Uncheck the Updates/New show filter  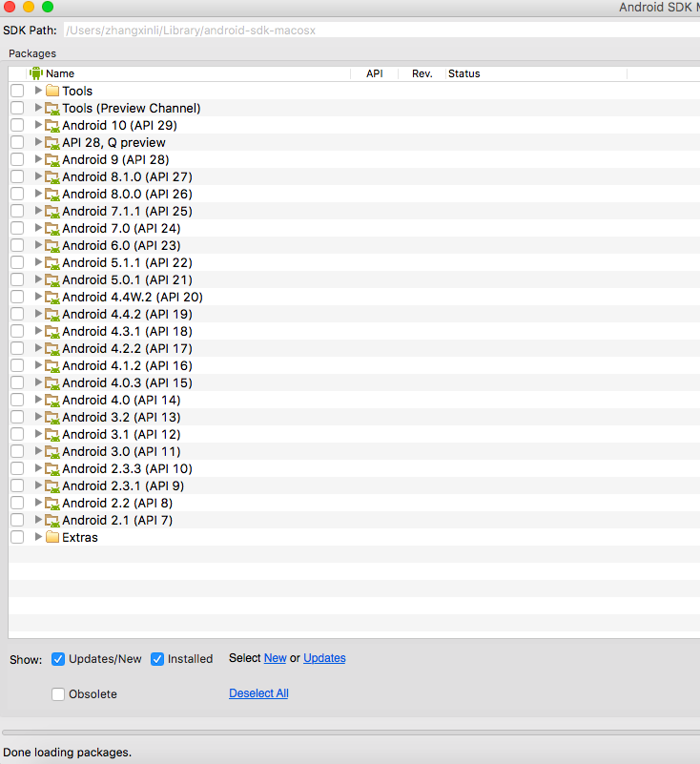coord(58,659)
